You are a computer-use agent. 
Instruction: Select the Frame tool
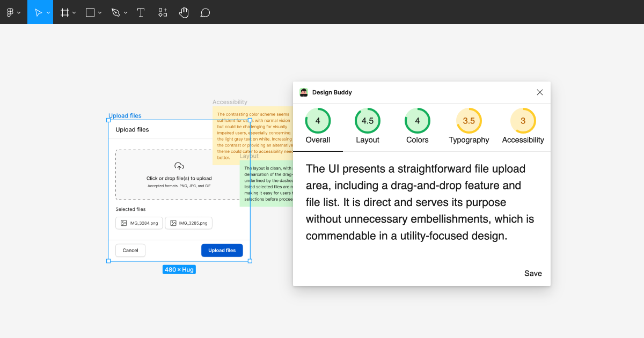click(65, 12)
